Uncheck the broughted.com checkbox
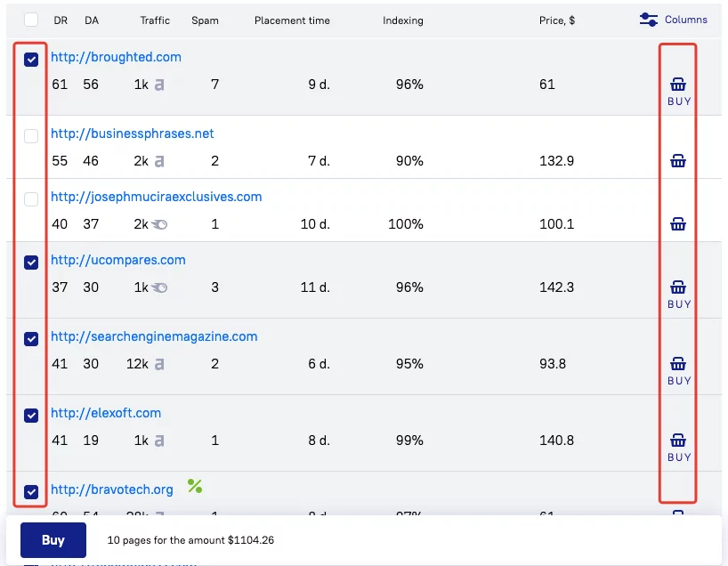Screen dimensions: 728x566 coord(31,60)
